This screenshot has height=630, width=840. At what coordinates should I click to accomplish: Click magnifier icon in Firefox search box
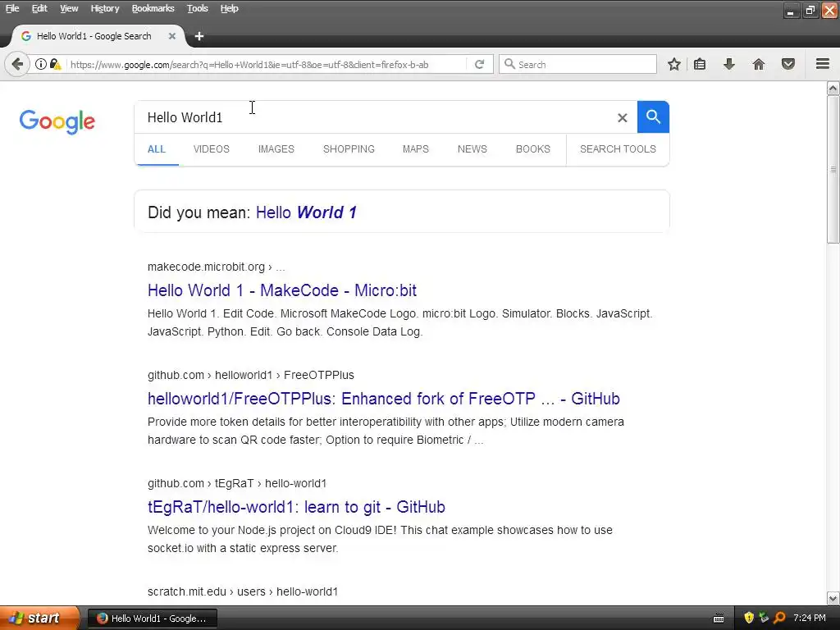[510, 64]
